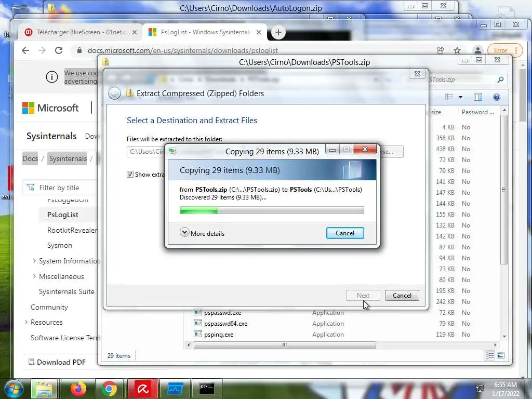Bookmark this page with star icon

coord(457,50)
